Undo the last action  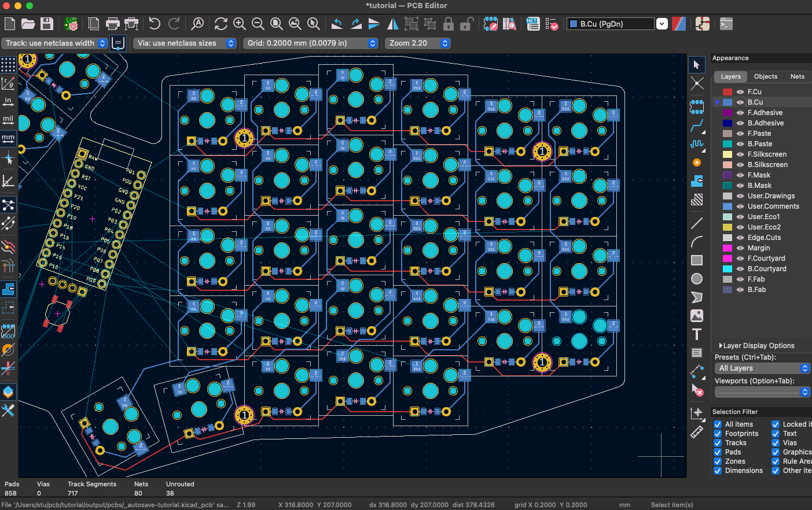[x=154, y=24]
